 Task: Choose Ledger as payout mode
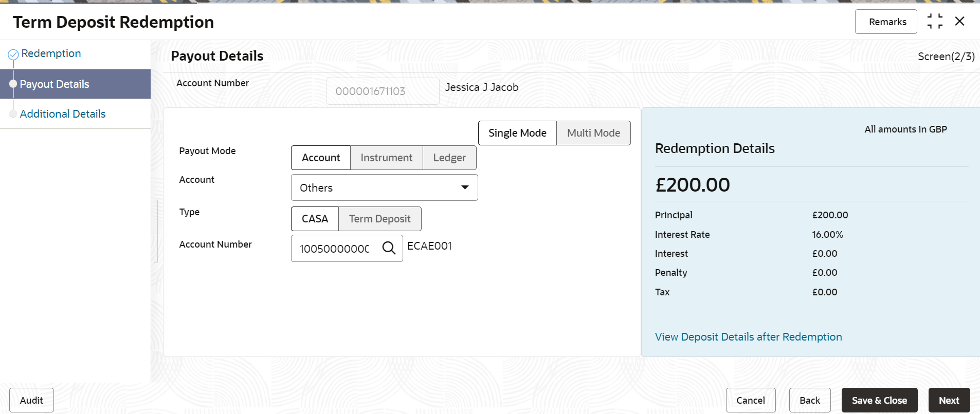[x=449, y=158]
